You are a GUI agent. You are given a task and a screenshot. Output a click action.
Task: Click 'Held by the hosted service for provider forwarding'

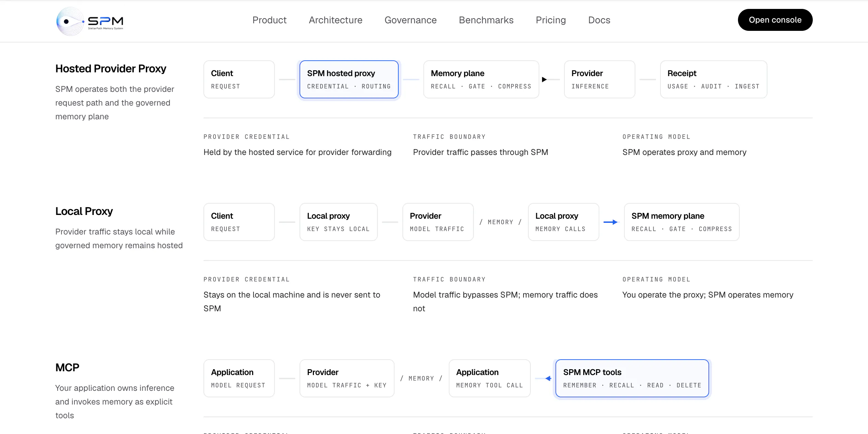click(297, 152)
